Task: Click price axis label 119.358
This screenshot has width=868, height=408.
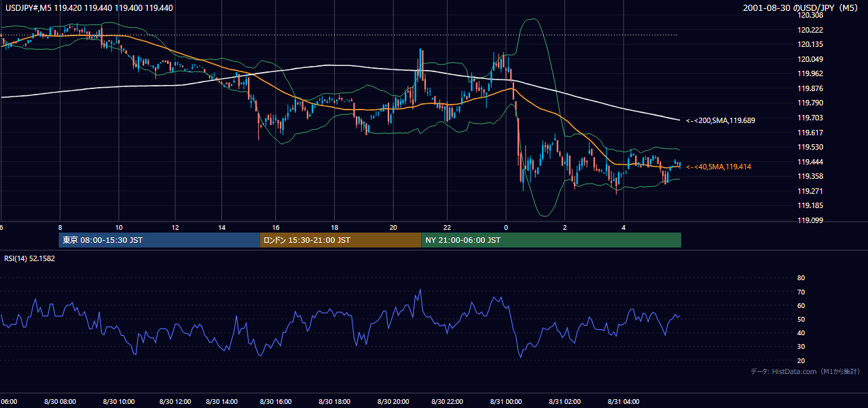Action: click(810, 176)
